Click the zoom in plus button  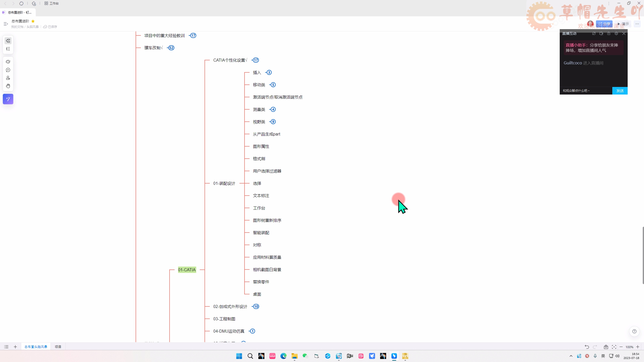[638, 347]
